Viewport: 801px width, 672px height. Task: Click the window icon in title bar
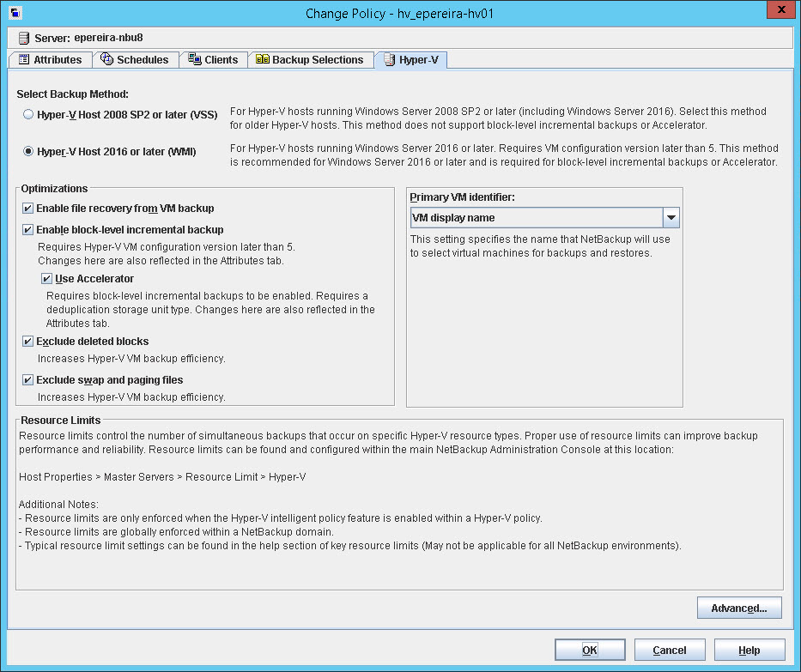click(x=15, y=13)
